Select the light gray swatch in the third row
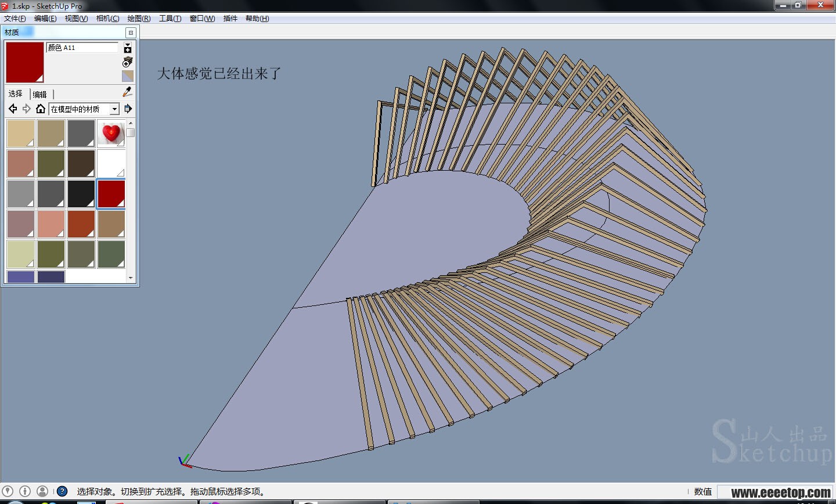Viewport: 836px width, 504px height. (21, 194)
